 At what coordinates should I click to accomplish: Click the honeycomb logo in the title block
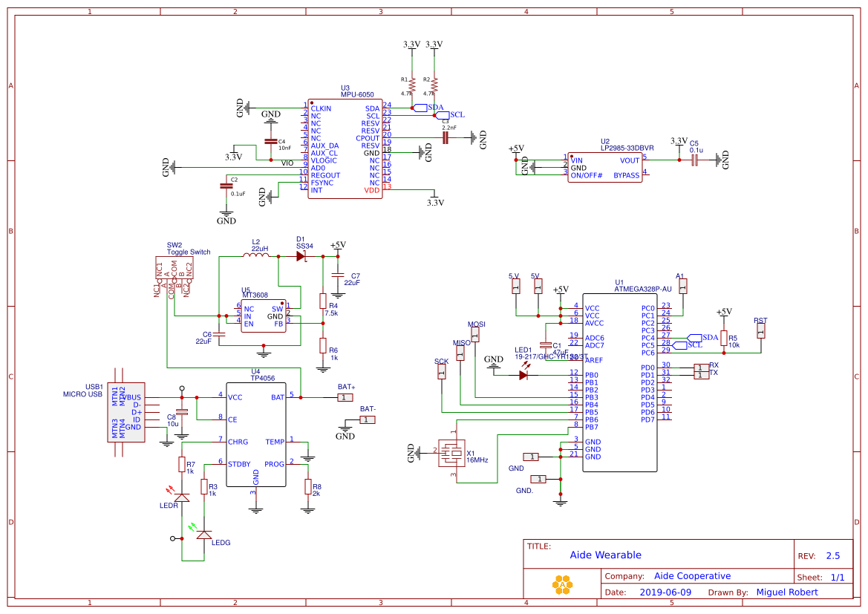tap(562, 584)
